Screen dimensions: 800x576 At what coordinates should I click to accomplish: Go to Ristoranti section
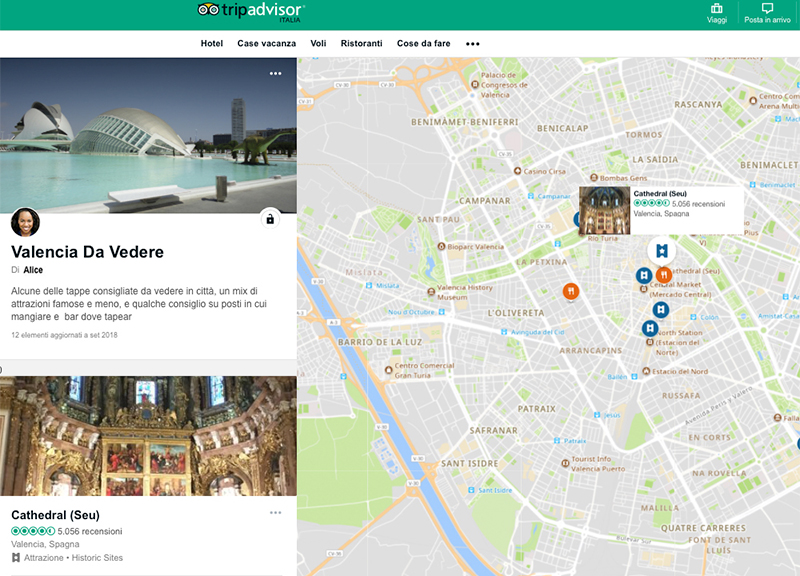click(361, 44)
